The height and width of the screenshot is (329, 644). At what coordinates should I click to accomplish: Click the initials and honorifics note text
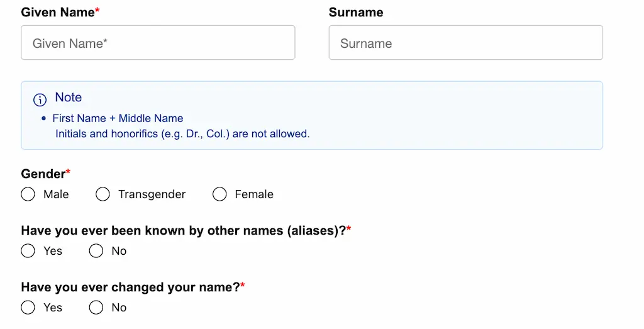[x=182, y=134]
